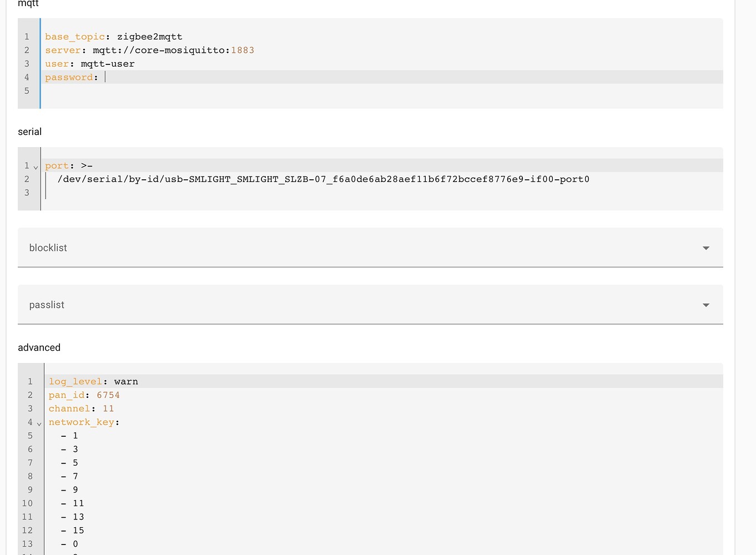This screenshot has width=756, height=555.
Task: Click the blocklist dropdown chevron
Action: [x=705, y=248]
